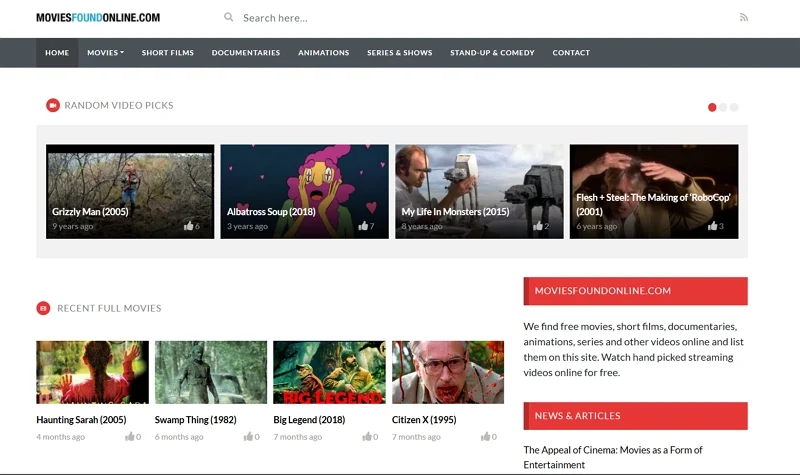Image resolution: width=800 pixels, height=475 pixels.
Task: Click the RSS feed icon
Action: tap(743, 17)
